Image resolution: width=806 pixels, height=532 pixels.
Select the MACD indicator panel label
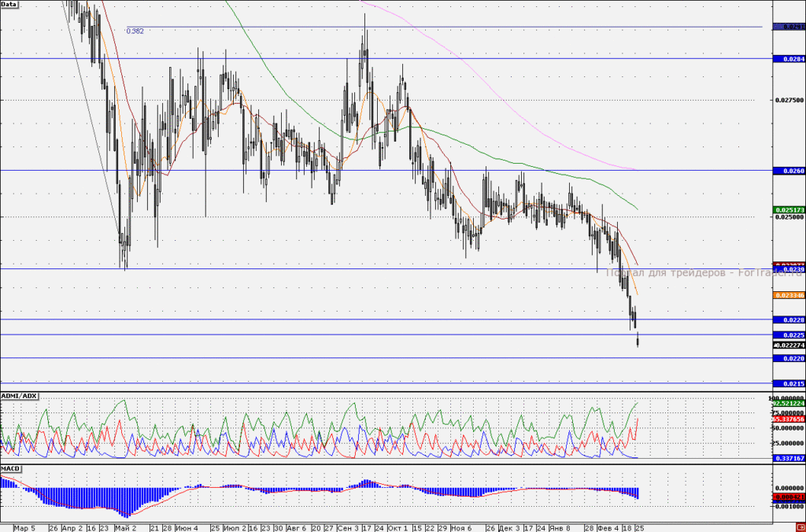[x=10, y=469]
